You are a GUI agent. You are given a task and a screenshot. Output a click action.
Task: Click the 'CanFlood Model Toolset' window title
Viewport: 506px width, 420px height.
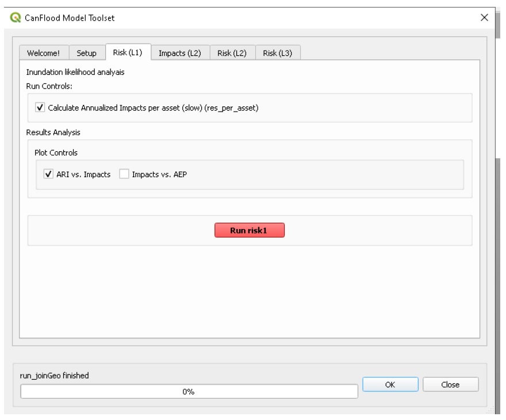point(70,18)
